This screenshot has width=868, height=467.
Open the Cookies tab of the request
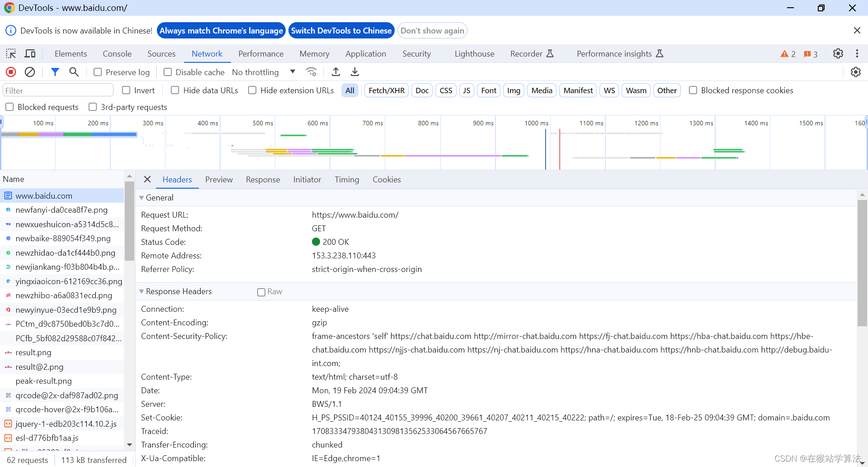pyautogui.click(x=387, y=180)
